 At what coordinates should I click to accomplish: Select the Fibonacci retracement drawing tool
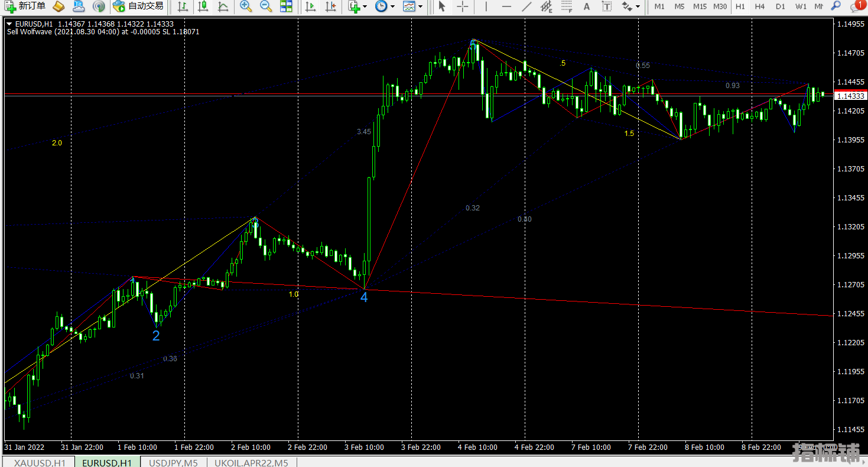coord(567,7)
